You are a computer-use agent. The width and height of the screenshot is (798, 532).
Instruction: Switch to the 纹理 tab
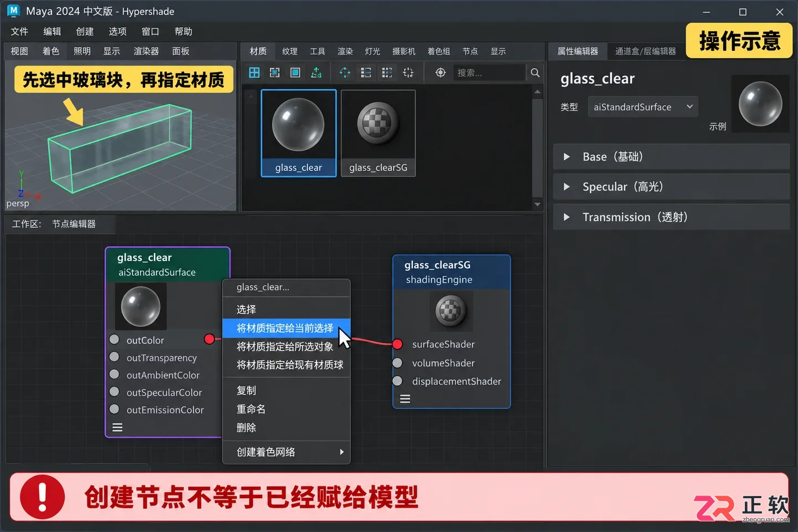290,51
